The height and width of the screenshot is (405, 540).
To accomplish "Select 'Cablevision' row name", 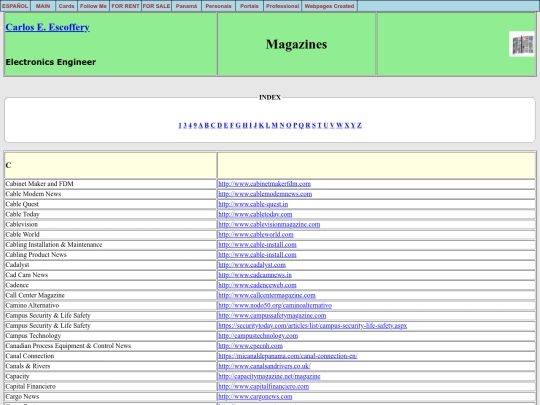I will [22, 225].
